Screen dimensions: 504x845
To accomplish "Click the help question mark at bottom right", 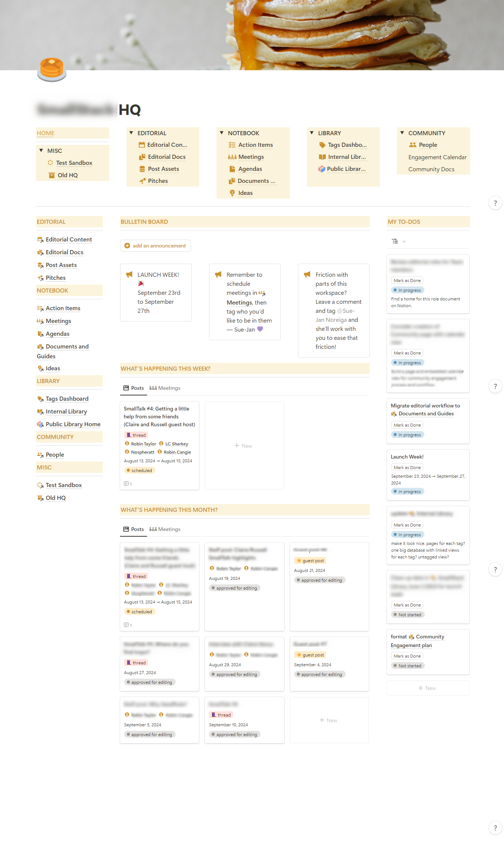I will [495, 828].
